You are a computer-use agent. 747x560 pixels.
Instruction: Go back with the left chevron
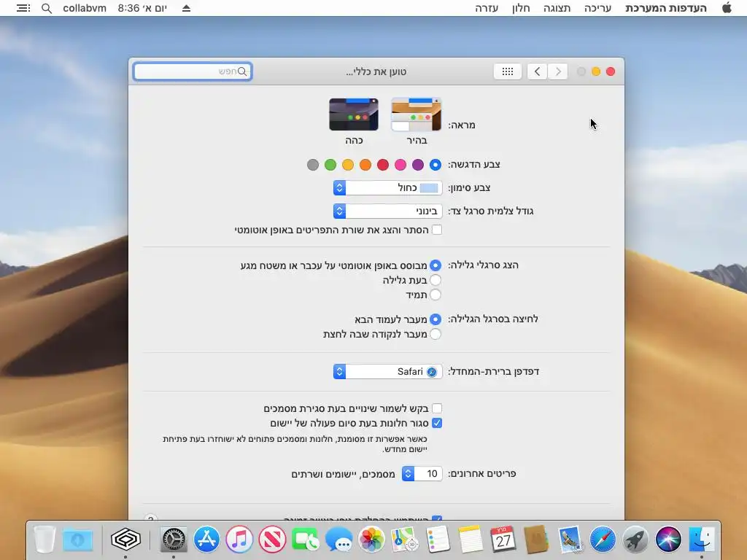tap(537, 71)
